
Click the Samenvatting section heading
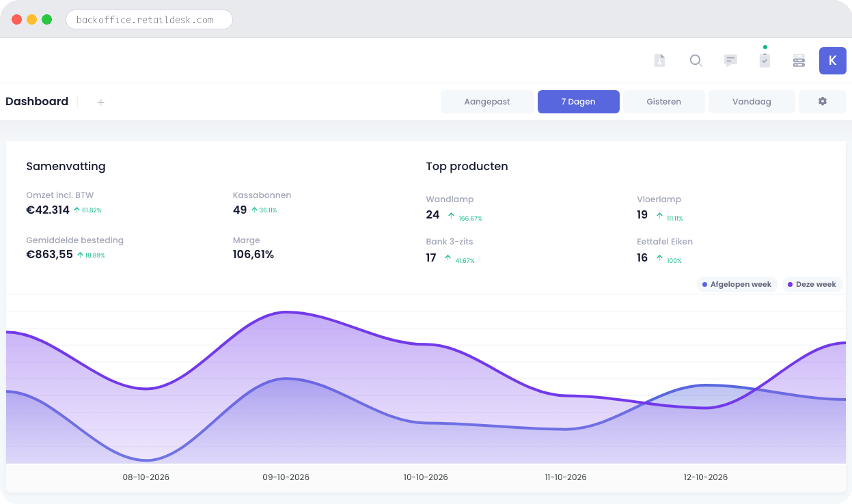[66, 166]
